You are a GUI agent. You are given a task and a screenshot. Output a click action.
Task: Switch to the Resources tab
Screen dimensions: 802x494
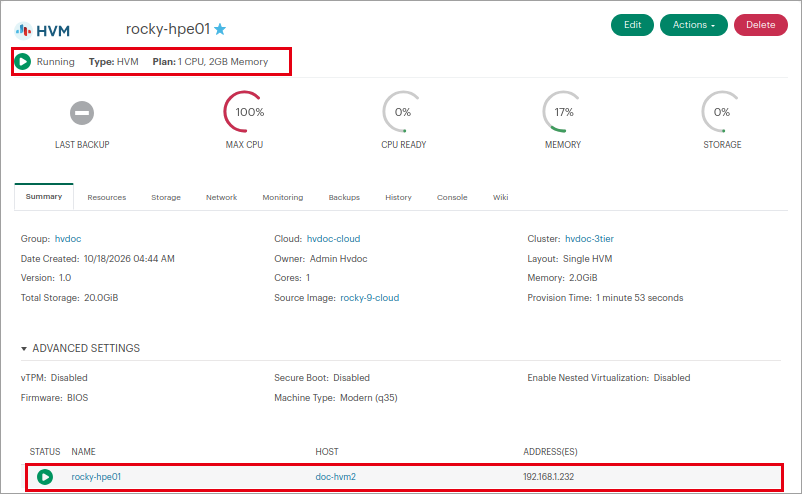pyautogui.click(x=106, y=197)
